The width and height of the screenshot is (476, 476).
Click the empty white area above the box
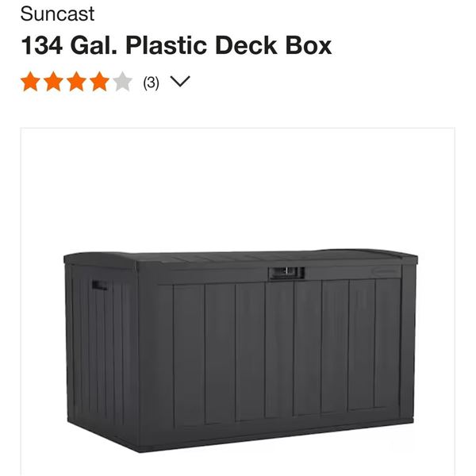tap(238, 188)
